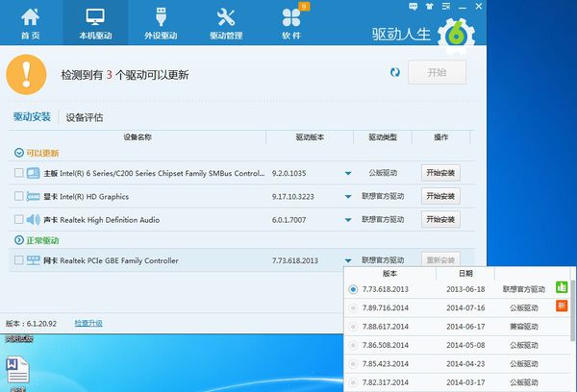Click the 9 badge on 软件
Image resolution: width=577 pixels, height=392 pixels.
point(304,7)
